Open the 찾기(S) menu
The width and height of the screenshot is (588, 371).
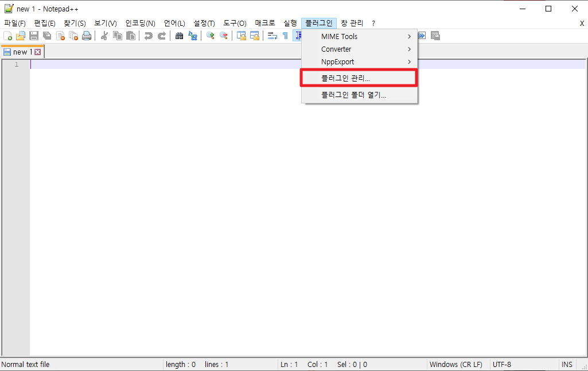[x=75, y=24]
